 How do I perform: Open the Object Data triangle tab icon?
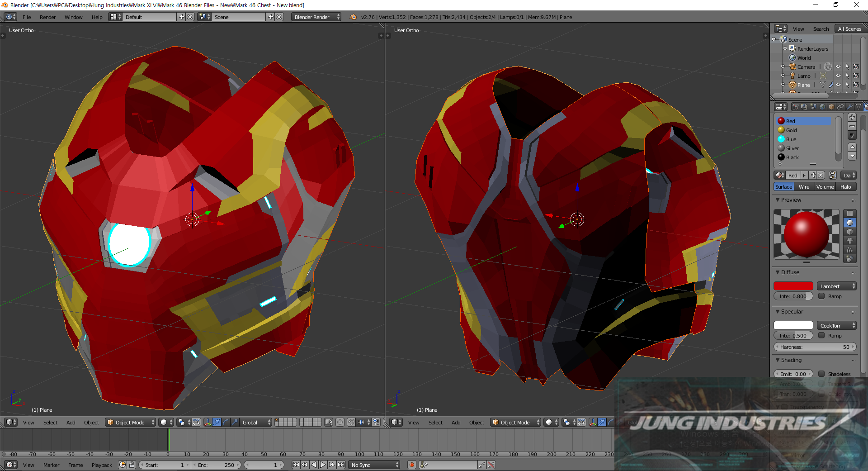[x=859, y=107]
